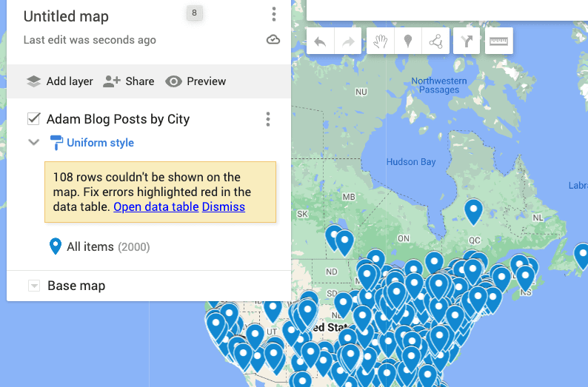Dismiss the rows error warning
588x387 pixels.
(223, 207)
